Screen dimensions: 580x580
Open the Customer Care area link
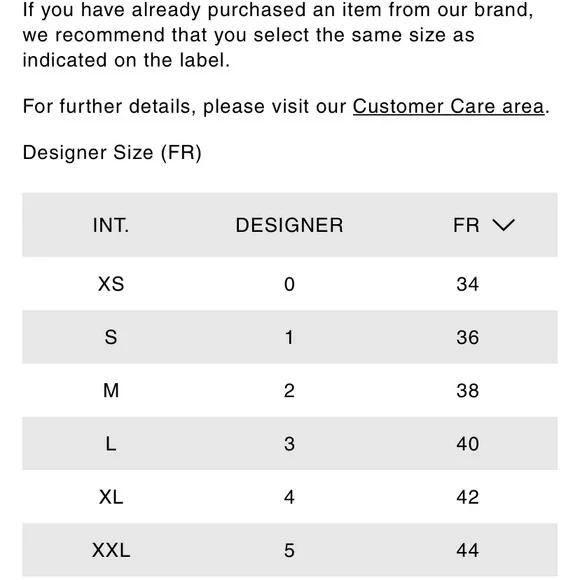448,107
